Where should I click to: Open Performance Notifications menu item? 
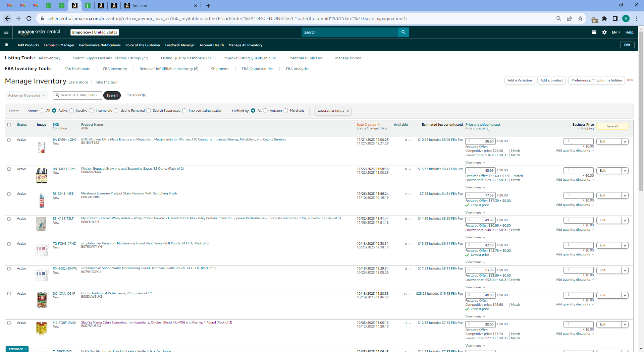pos(100,45)
